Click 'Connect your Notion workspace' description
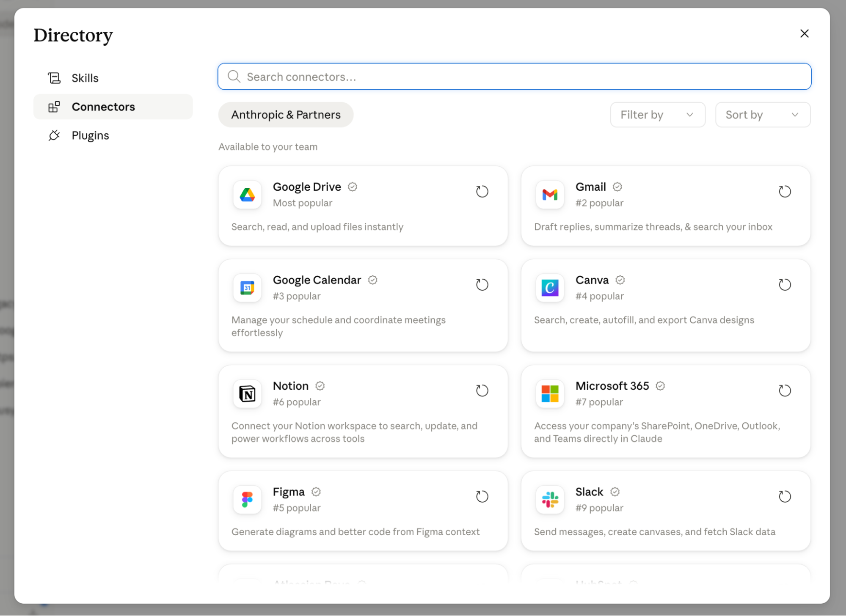Viewport: 846px width, 616px height. pos(354,432)
